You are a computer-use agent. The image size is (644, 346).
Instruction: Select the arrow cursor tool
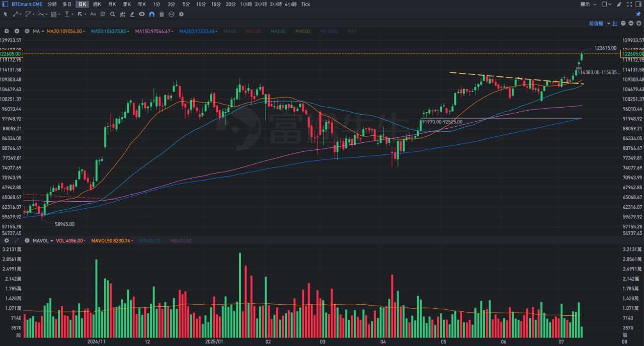tap(6, 14)
